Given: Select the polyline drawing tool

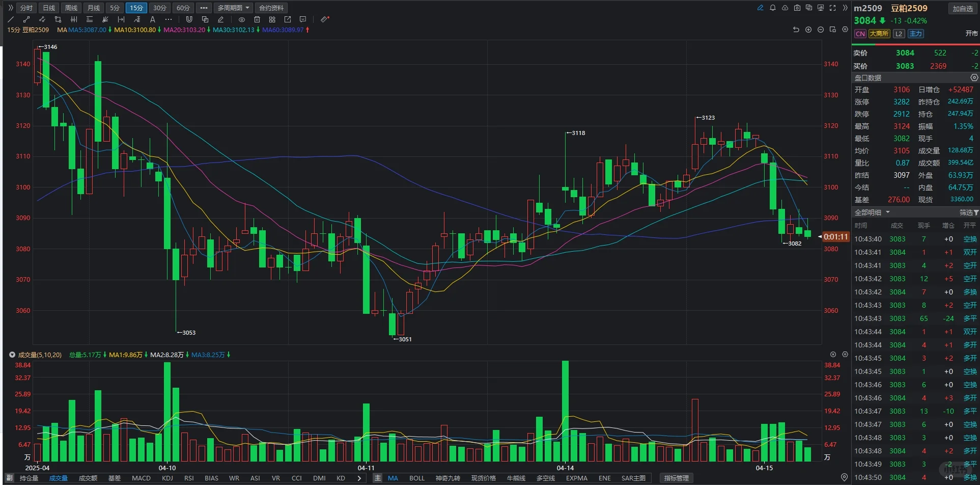Looking at the screenshot, I should click(42, 19).
